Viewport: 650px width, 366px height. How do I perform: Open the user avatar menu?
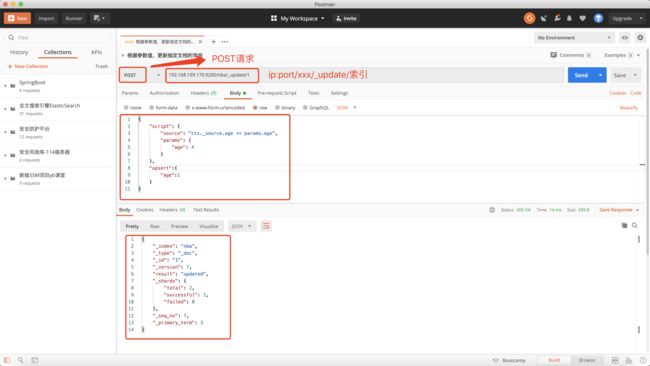coord(598,18)
